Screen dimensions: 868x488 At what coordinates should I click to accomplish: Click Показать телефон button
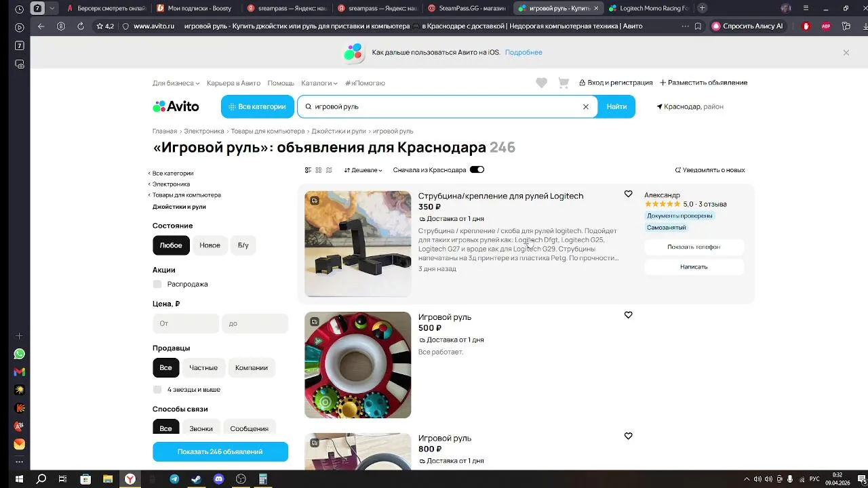[x=694, y=247]
